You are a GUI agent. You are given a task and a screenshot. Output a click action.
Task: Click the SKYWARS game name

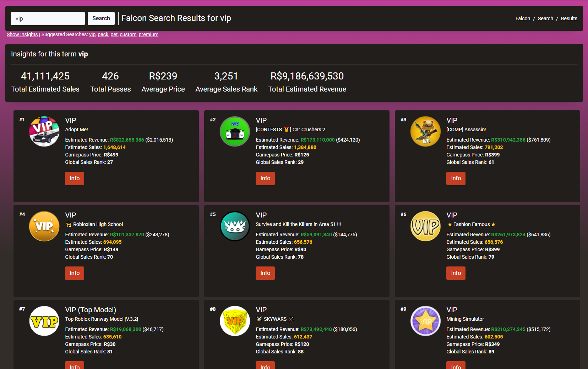pos(275,319)
